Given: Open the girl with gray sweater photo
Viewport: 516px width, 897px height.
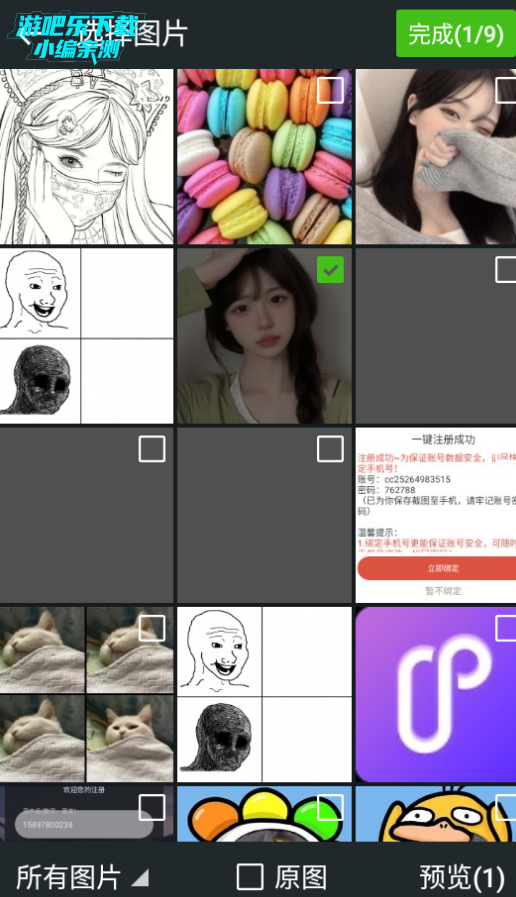Looking at the screenshot, I should [x=436, y=157].
